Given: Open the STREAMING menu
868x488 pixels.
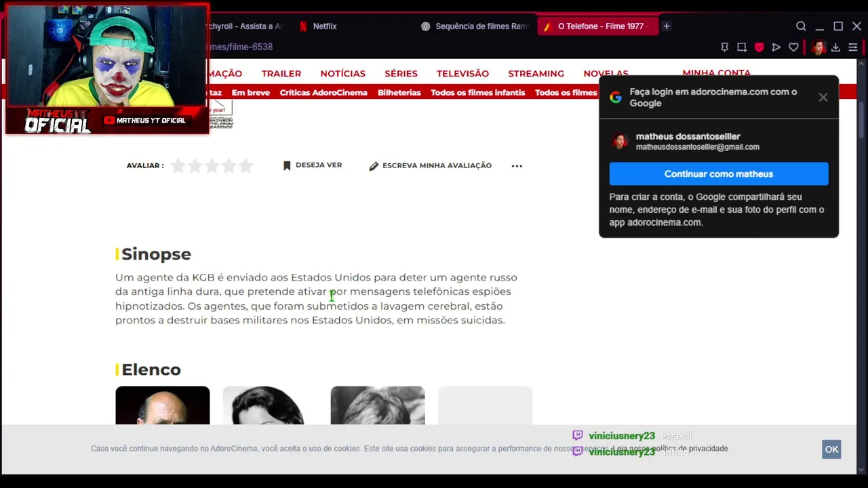Looking at the screenshot, I should click(536, 73).
